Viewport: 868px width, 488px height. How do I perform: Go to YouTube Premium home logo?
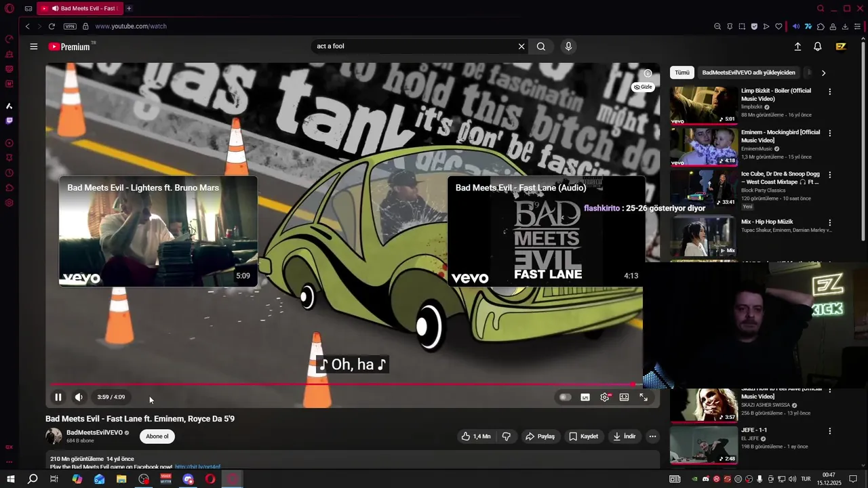coord(69,47)
